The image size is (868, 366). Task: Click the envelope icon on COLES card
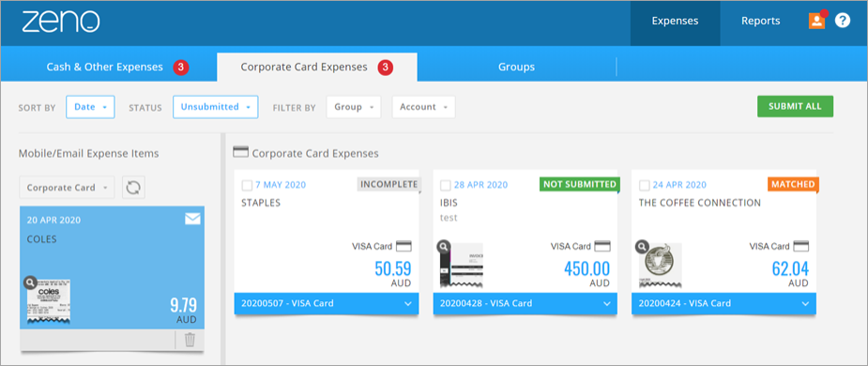192,220
